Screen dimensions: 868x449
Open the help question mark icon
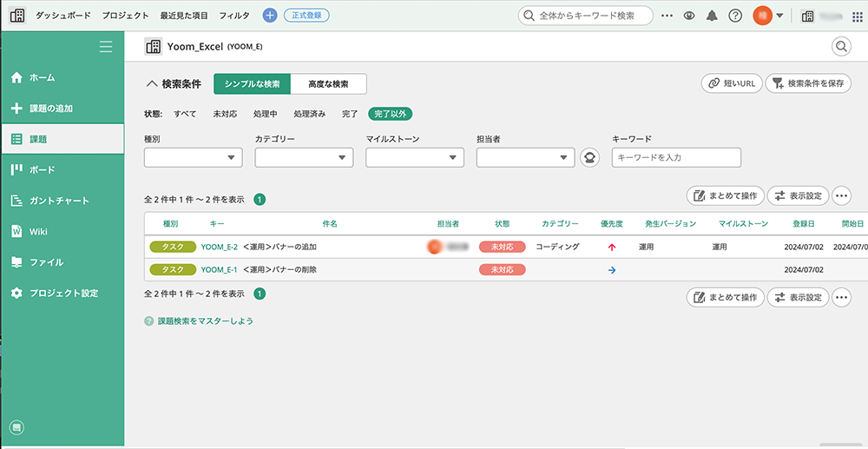735,16
